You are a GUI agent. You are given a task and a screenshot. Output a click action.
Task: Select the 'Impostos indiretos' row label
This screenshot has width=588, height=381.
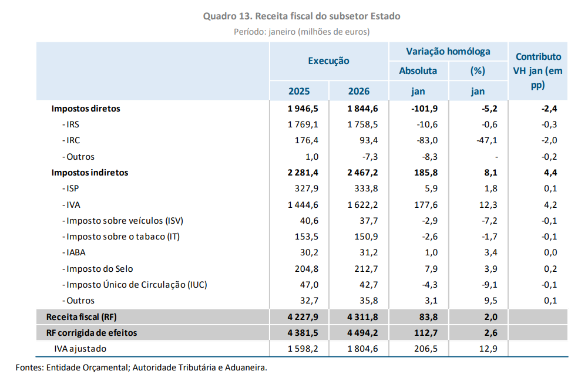point(90,173)
